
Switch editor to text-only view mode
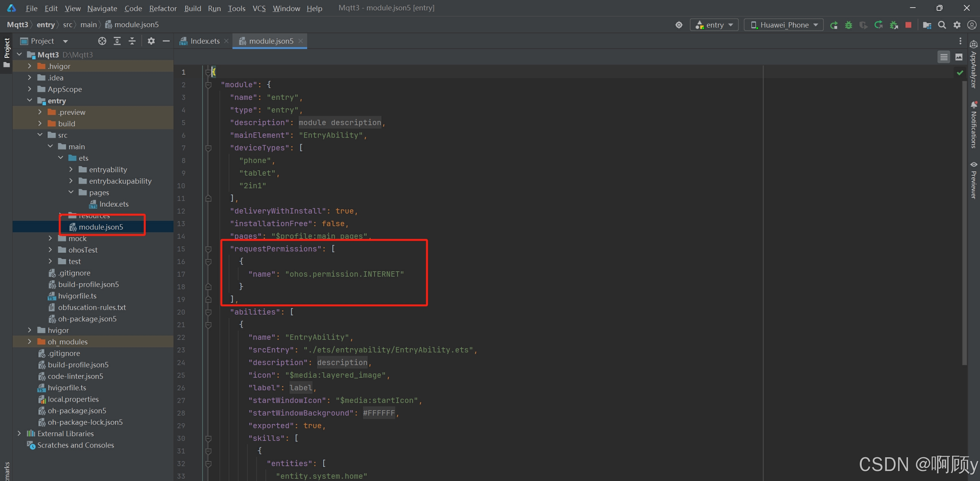(944, 57)
